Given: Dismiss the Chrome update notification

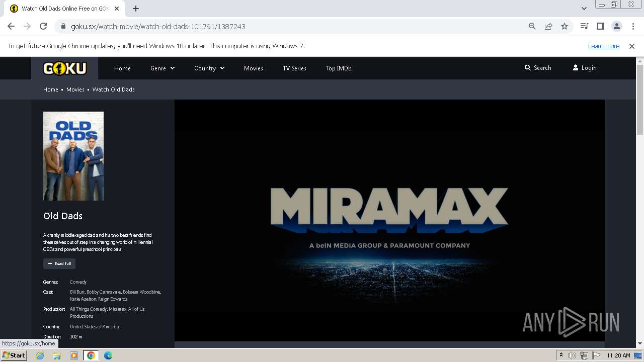Looking at the screenshot, I should [x=632, y=46].
